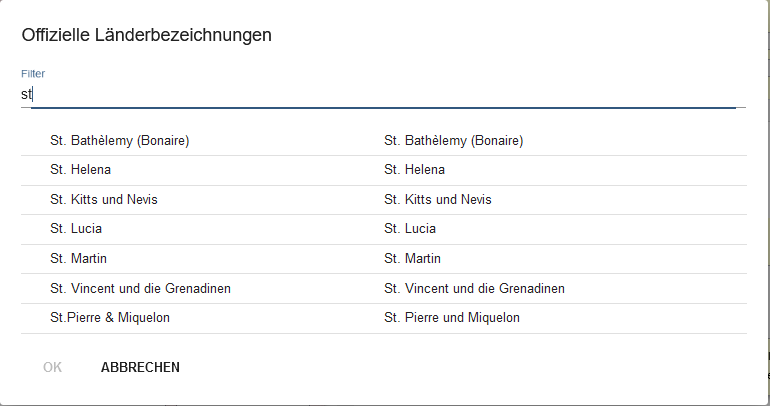This screenshot has height=406, width=770.
Task: Select left St. Vincent und die Grenadinen
Action: [140, 288]
